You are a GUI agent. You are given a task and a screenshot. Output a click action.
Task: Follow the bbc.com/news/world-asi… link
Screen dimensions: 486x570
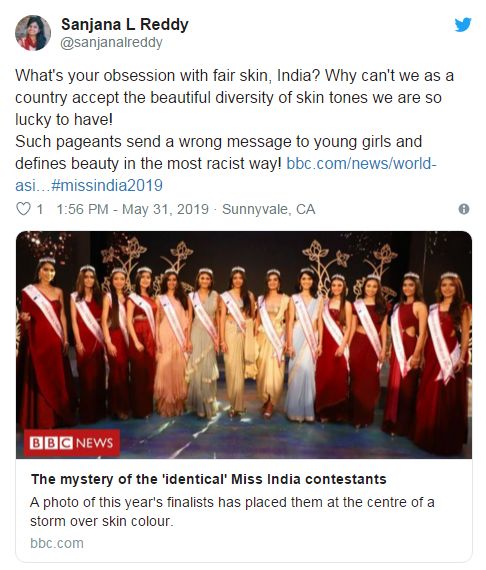tap(361, 164)
